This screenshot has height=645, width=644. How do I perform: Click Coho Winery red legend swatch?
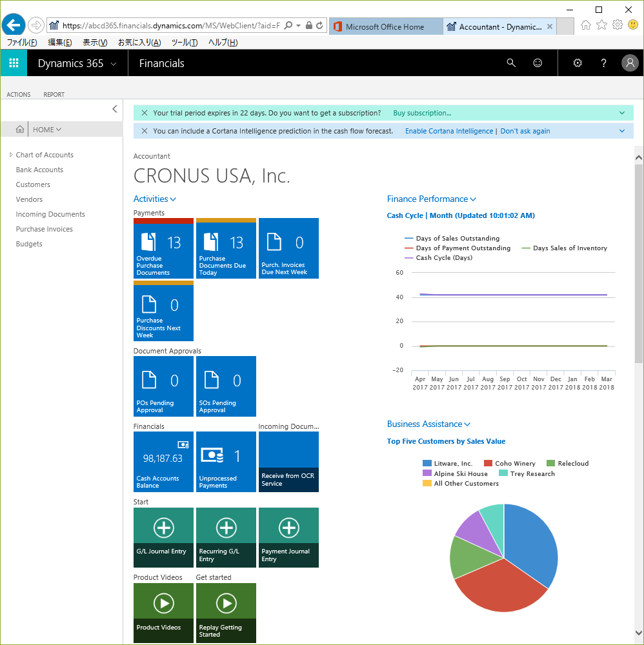pyautogui.click(x=488, y=463)
